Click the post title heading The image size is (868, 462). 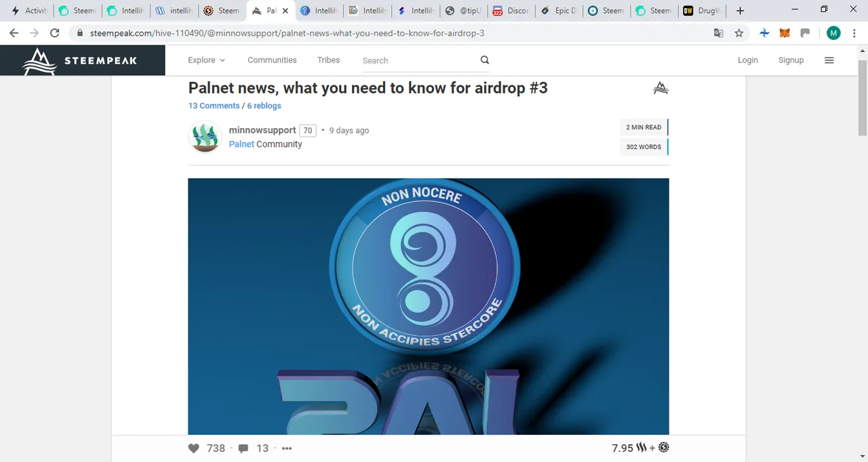(368, 87)
